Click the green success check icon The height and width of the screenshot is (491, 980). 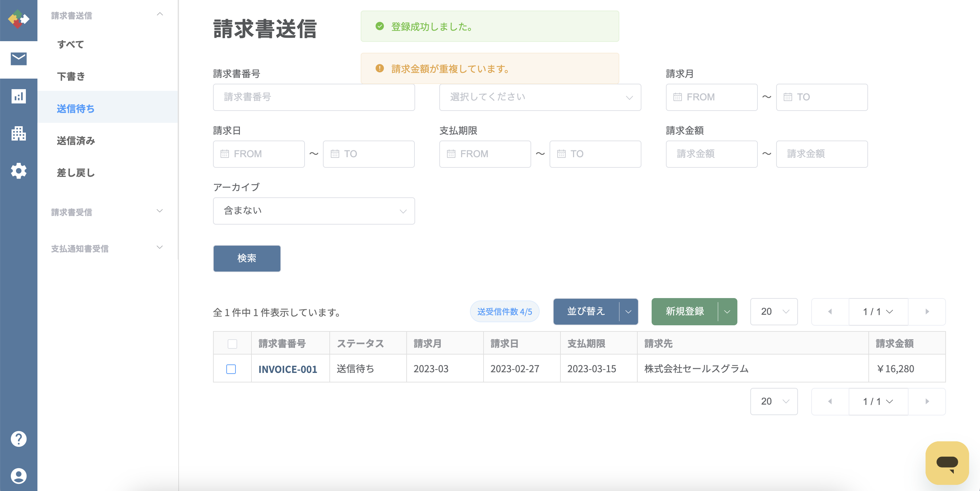pyautogui.click(x=380, y=26)
